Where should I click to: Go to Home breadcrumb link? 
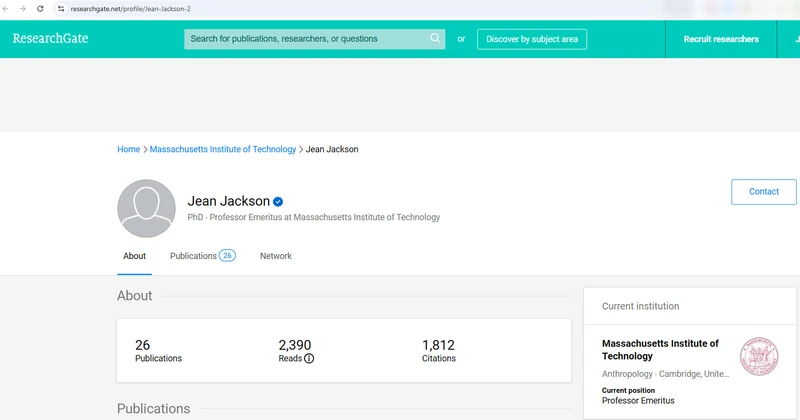coord(129,149)
